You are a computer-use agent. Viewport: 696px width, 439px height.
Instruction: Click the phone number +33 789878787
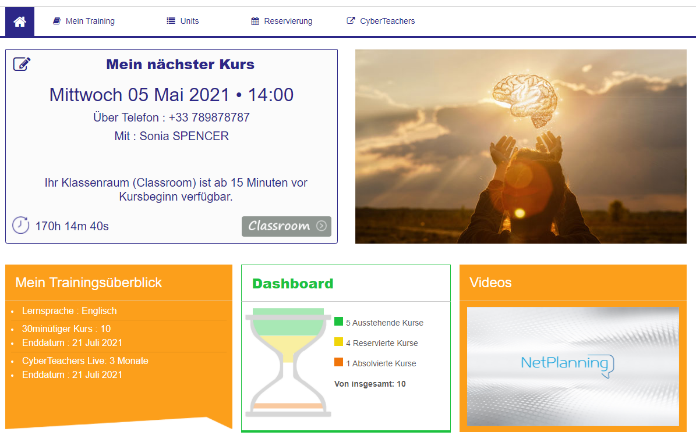tap(209, 118)
